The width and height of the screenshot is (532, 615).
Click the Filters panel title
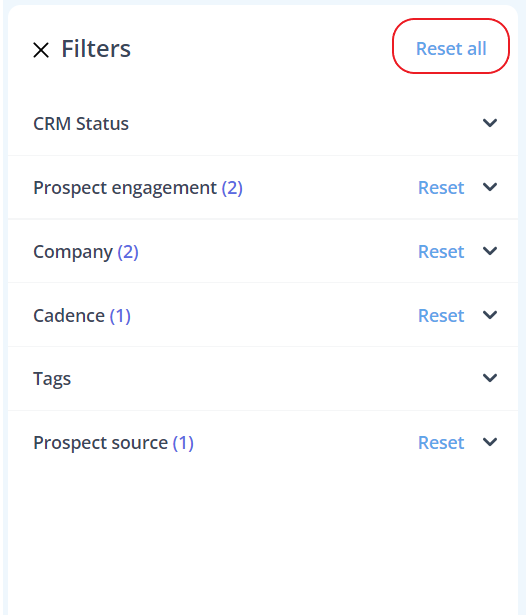click(x=96, y=49)
